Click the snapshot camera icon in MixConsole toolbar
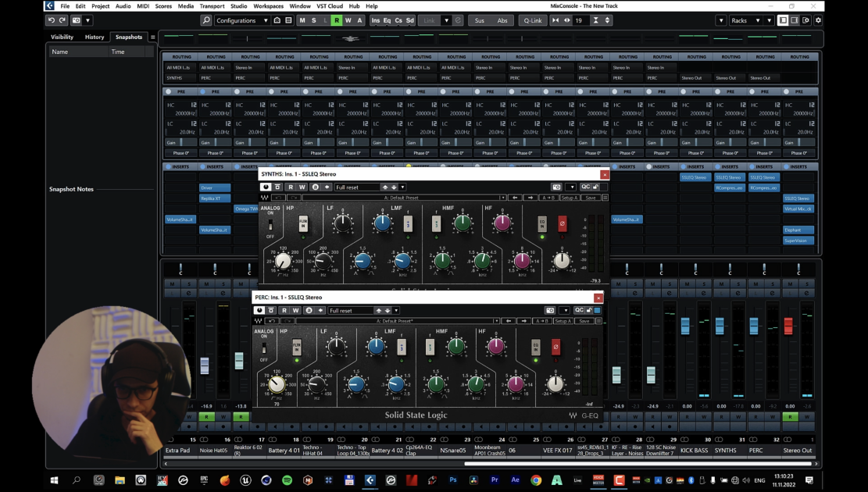868x492 pixels. [77, 20]
